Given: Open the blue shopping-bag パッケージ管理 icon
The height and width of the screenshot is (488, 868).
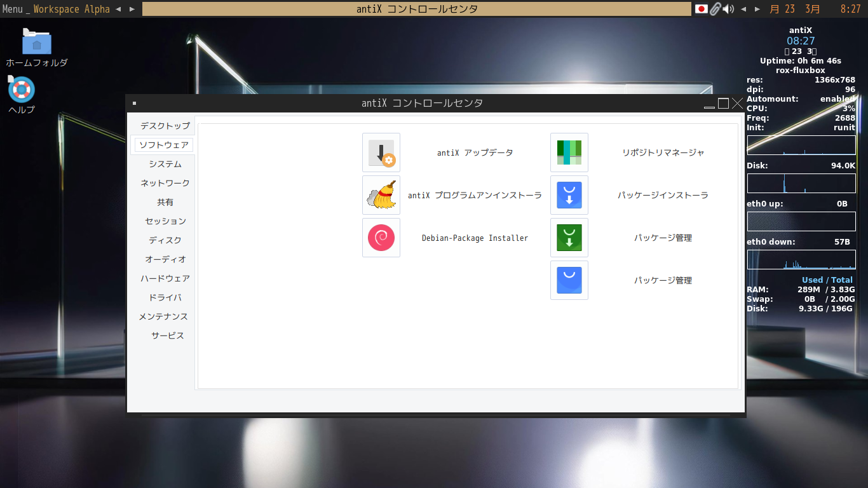Looking at the screenshot, I should coord(569,280).
